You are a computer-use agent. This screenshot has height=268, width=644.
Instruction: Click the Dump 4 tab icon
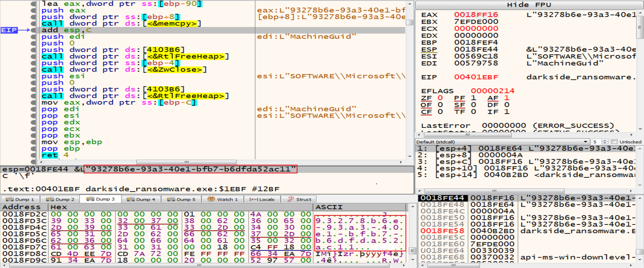131,199
